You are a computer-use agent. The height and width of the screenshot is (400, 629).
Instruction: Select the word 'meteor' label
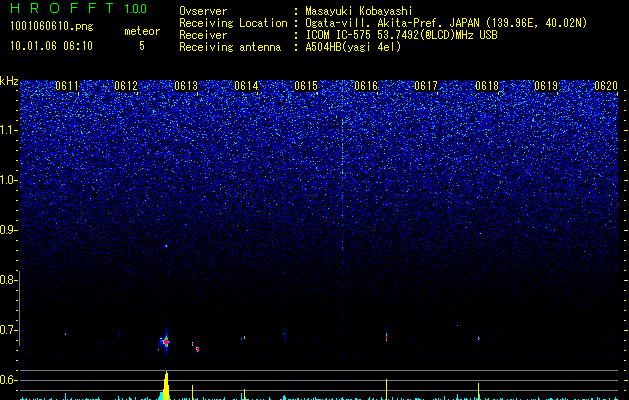(x=142, y=31)
